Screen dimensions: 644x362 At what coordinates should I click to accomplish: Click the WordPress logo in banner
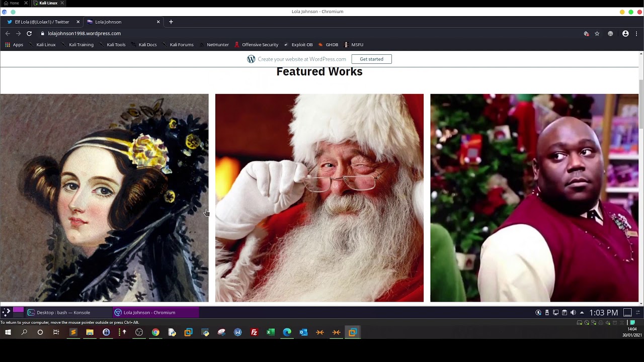pos(251,59)
